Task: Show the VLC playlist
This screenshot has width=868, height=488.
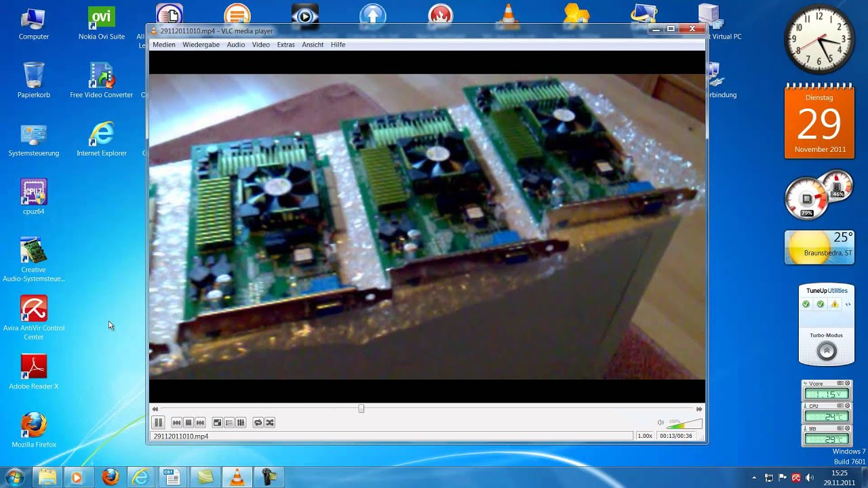Action: (x=229, y=422)
